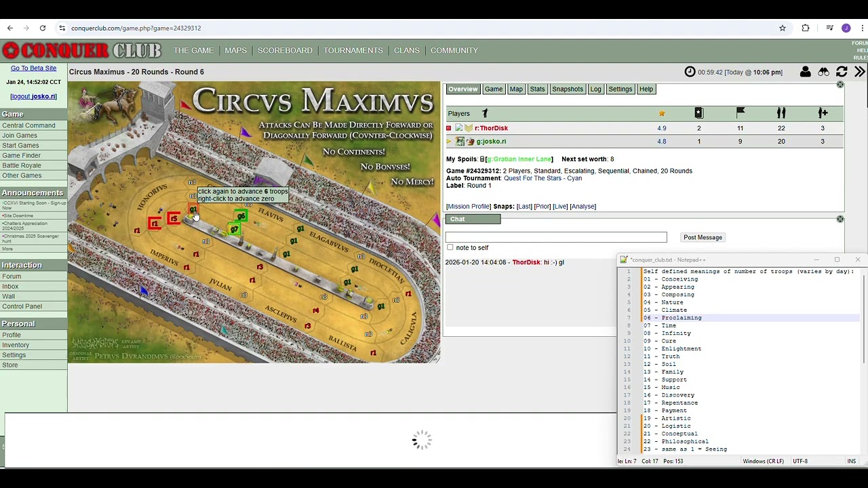Open the Game tab
This screenshot has width=868, height=488.
click(x=494, y=89)
